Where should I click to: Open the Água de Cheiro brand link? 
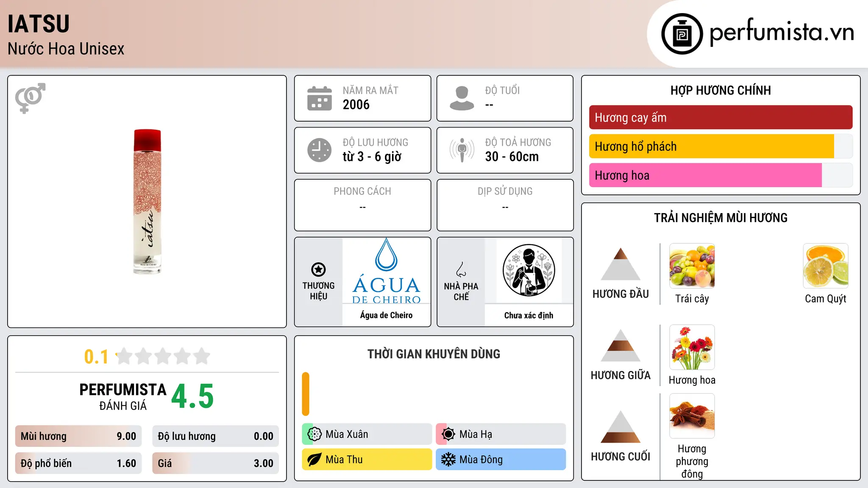click(387, 315)
